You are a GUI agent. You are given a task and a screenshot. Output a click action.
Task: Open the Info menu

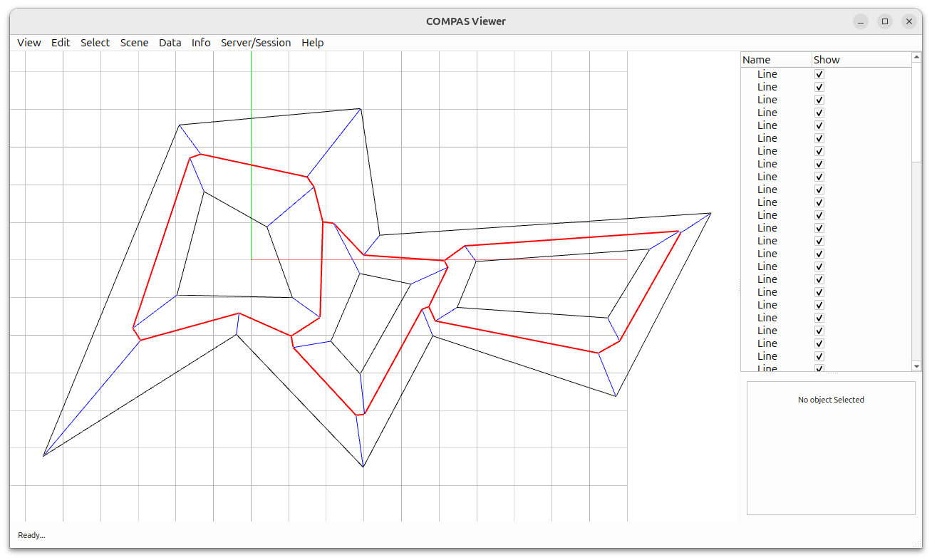point(201,43)
